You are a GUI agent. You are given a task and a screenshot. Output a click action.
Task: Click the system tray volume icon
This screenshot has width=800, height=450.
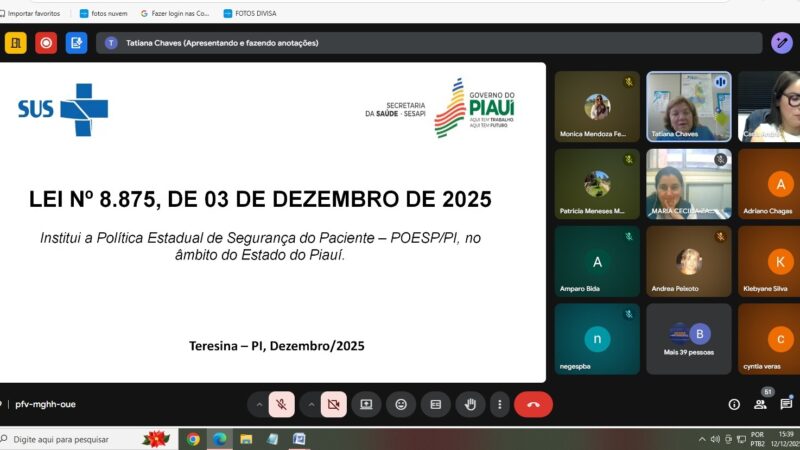(x=715, y=439)
